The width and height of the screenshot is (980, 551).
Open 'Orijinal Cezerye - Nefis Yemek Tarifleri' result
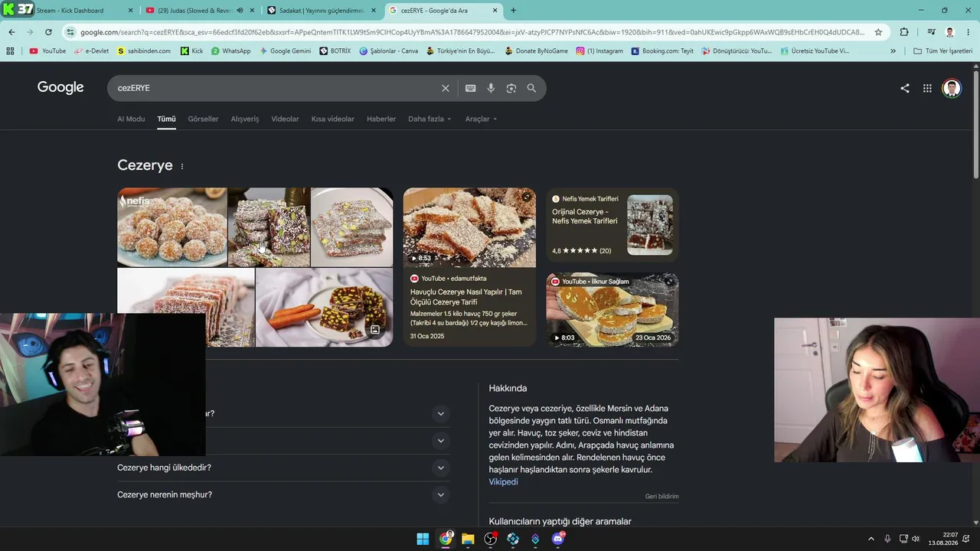click(585, 217)
